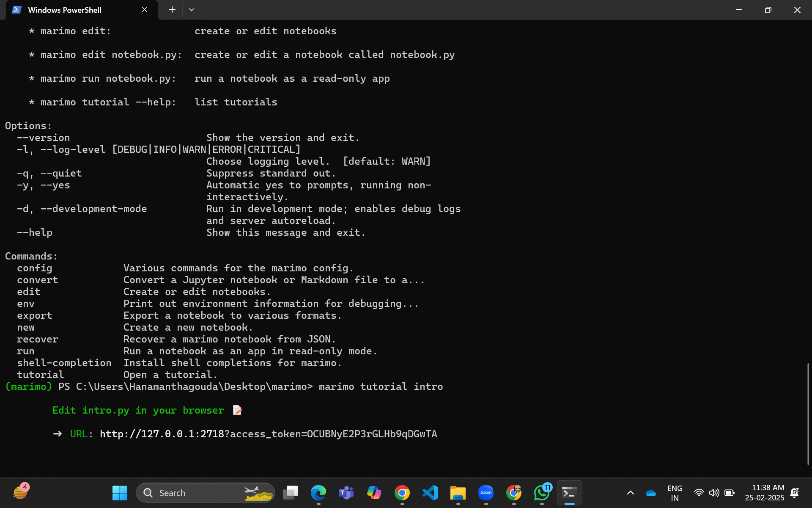
Task: Open Copilot from the taskbar
Action: pos(374,493)
